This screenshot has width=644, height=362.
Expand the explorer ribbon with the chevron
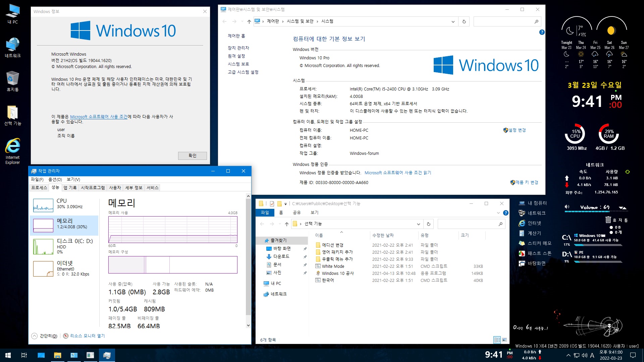498,213
